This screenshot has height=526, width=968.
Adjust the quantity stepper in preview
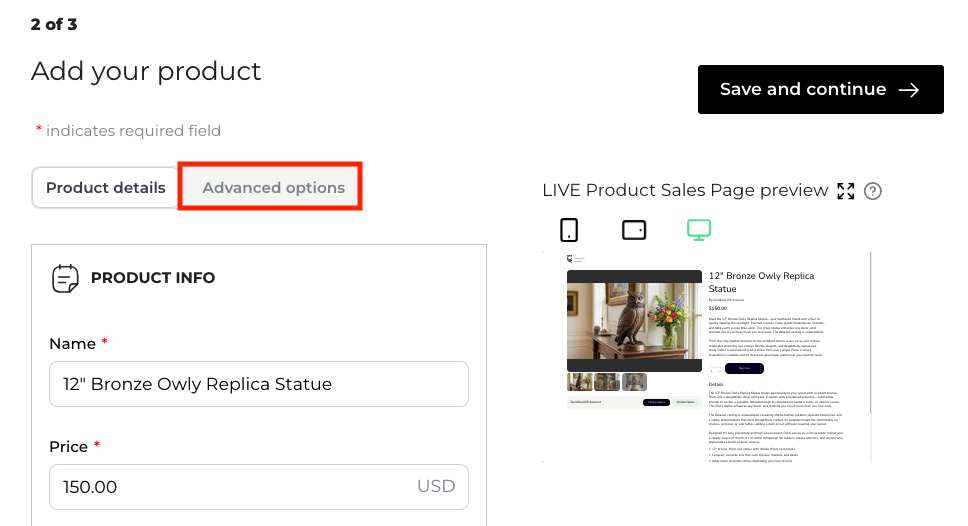coord(717,368)
